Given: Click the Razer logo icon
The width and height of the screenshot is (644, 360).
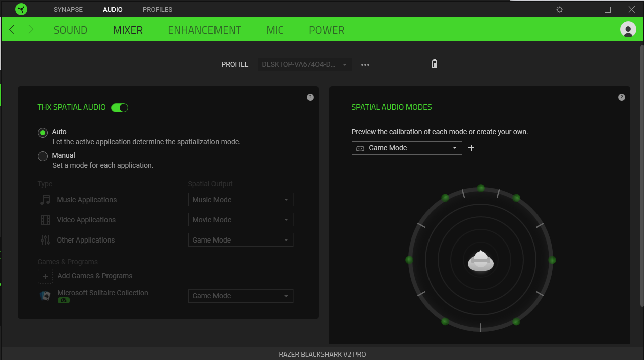Looking at the screenshot, I should click(x=21, y=9).
